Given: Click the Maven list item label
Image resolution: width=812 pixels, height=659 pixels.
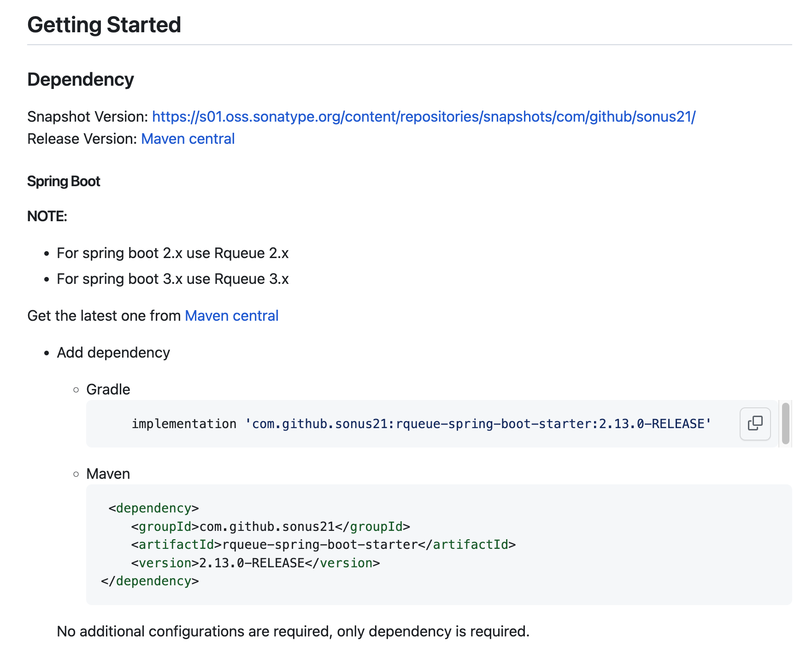Looking at the screenshot, I should [108, 473].
